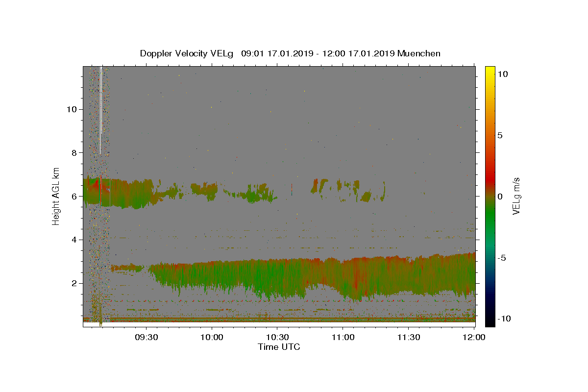Image resolution: width=588 pixels, height=392 pixels.
Task: Click the 11:30 time tick label
Action: click(x=408, y=338)
